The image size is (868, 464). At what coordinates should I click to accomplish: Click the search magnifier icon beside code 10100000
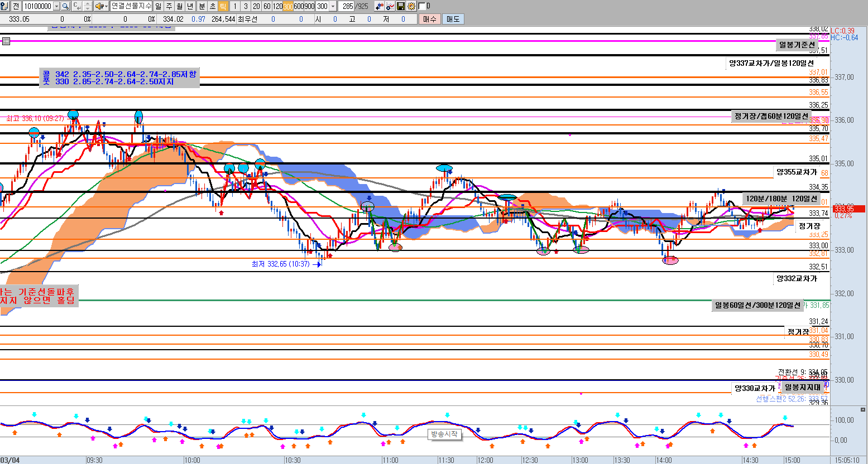(65, 6)
